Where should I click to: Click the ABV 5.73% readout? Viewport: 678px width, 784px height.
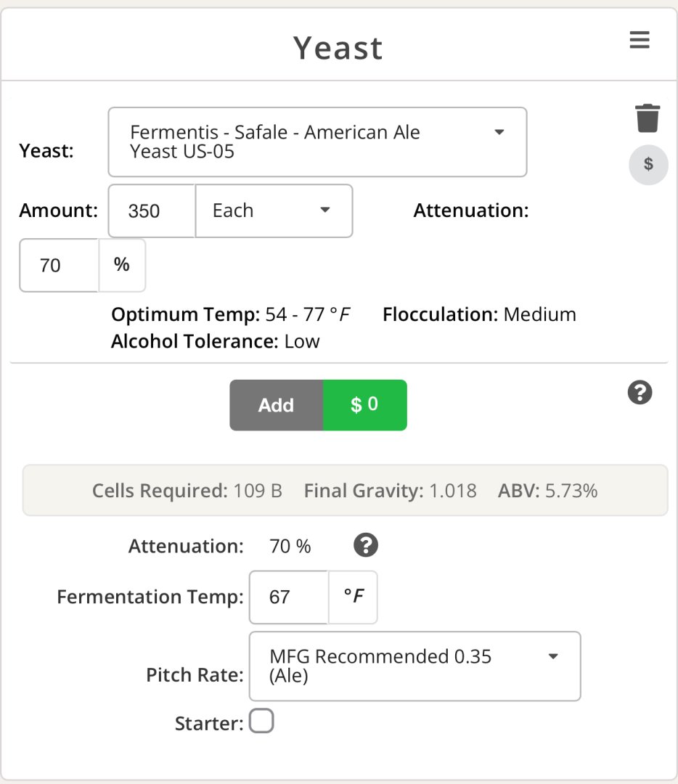(547, 491)
